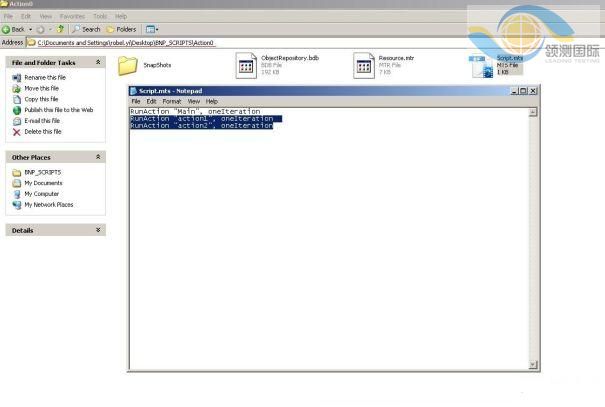Toggle the Folders pane button
This screenshot has width=605, height=407.
(x=121, y=29)
